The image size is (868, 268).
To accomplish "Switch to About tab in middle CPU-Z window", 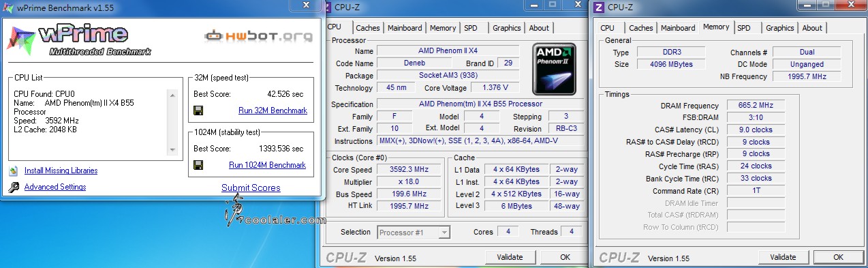I will click(x=539, y=28).
